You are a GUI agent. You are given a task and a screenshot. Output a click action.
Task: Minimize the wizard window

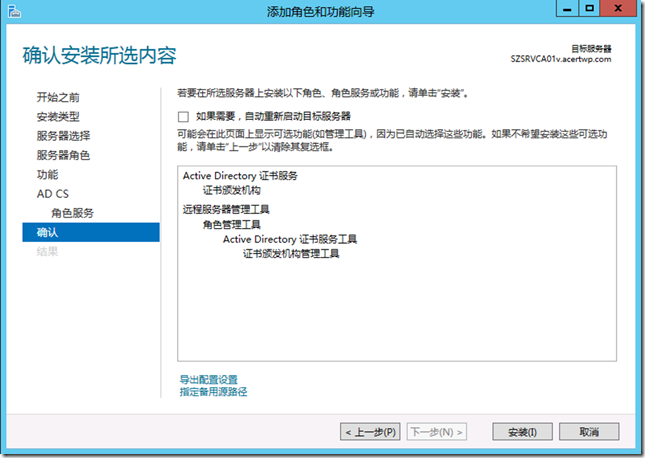(x=567, y=8)
